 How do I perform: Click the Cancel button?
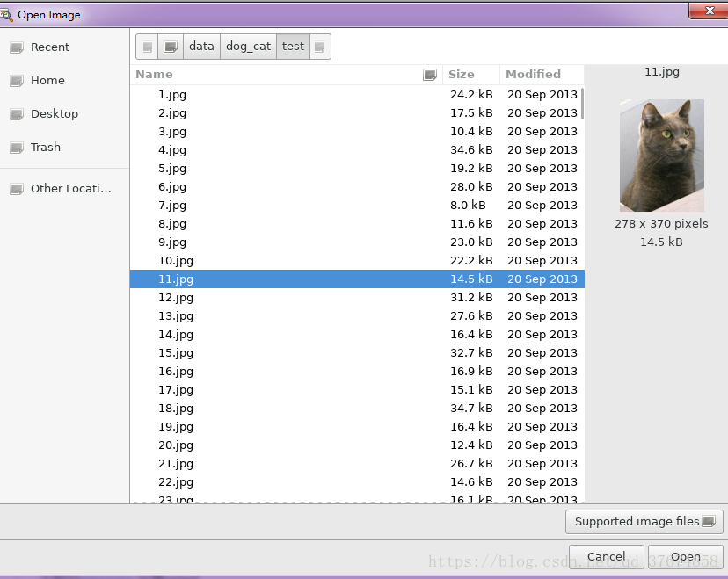606,556
